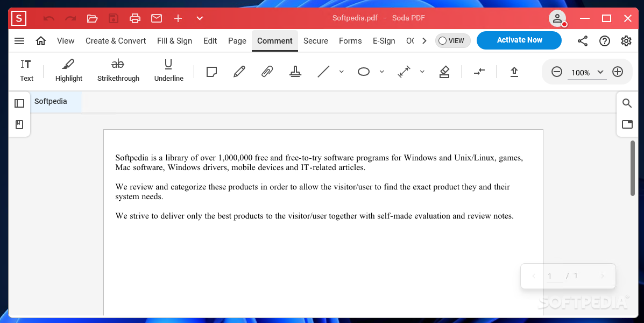
Task: Go to the next page arrow
Action: coord(603,276)
